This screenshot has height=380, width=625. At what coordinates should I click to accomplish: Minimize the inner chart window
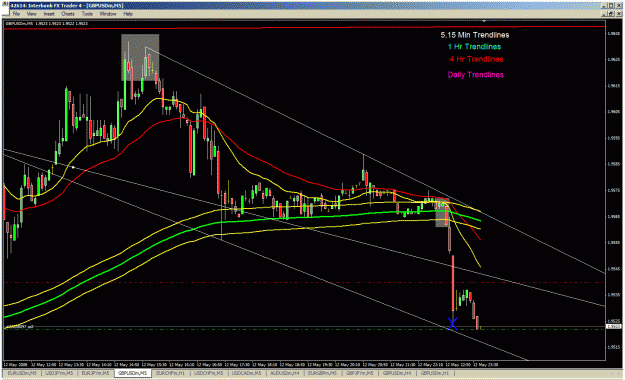tap(605, 14)
